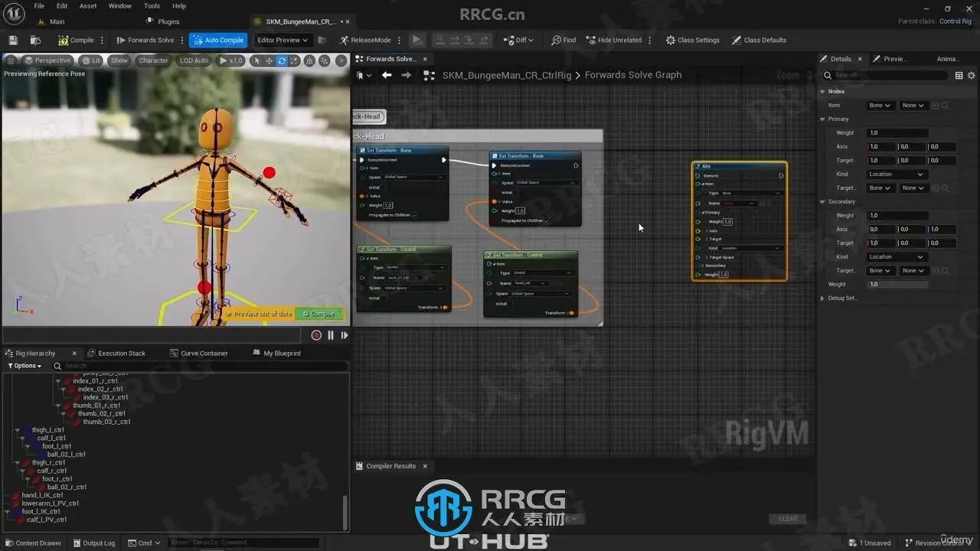
Task: Open the Editor Preview dropdown
Action: 283,40
